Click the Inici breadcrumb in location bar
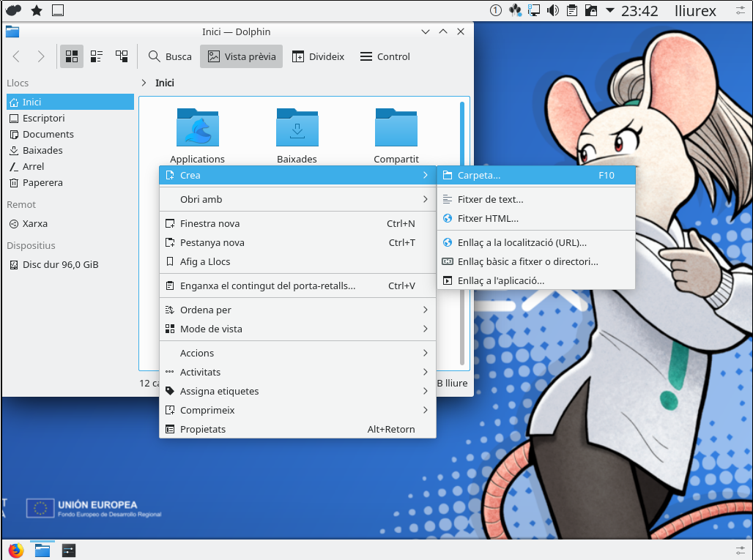 click(165, 83)
